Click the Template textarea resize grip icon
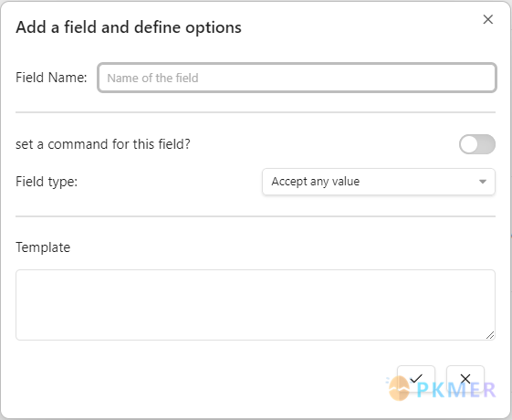 490,335
